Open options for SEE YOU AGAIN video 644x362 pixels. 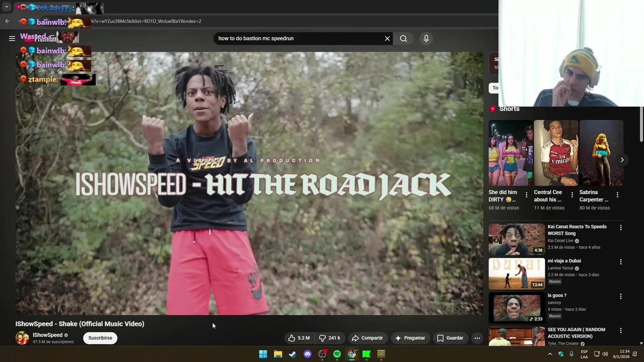point(620,331)
